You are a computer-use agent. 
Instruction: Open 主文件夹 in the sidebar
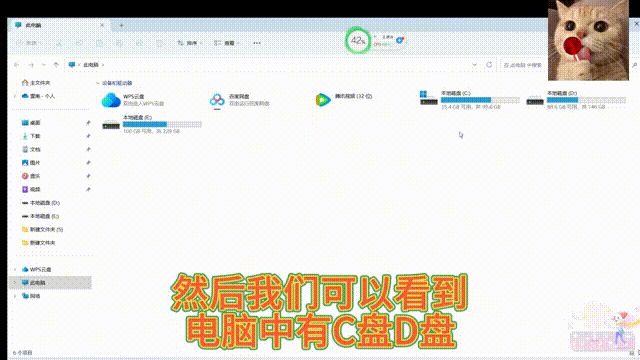tap(36, 83)
